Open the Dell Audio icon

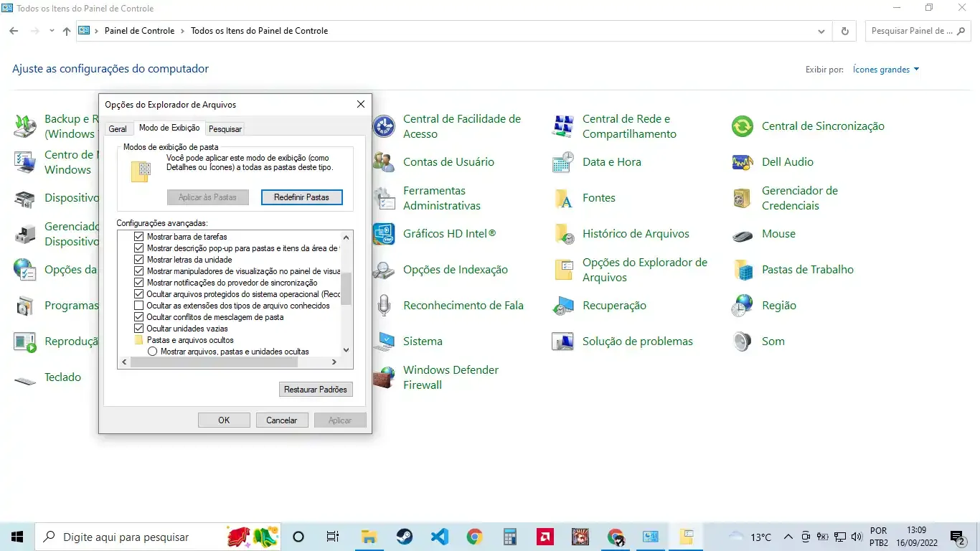pos(743,162)
